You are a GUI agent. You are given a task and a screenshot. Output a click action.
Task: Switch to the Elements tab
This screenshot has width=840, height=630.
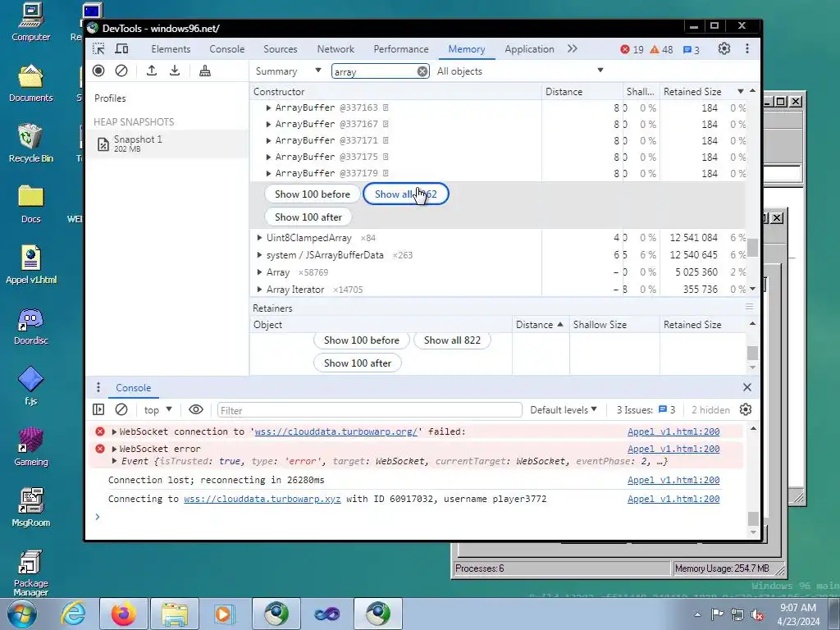click(x=171, y=48)
